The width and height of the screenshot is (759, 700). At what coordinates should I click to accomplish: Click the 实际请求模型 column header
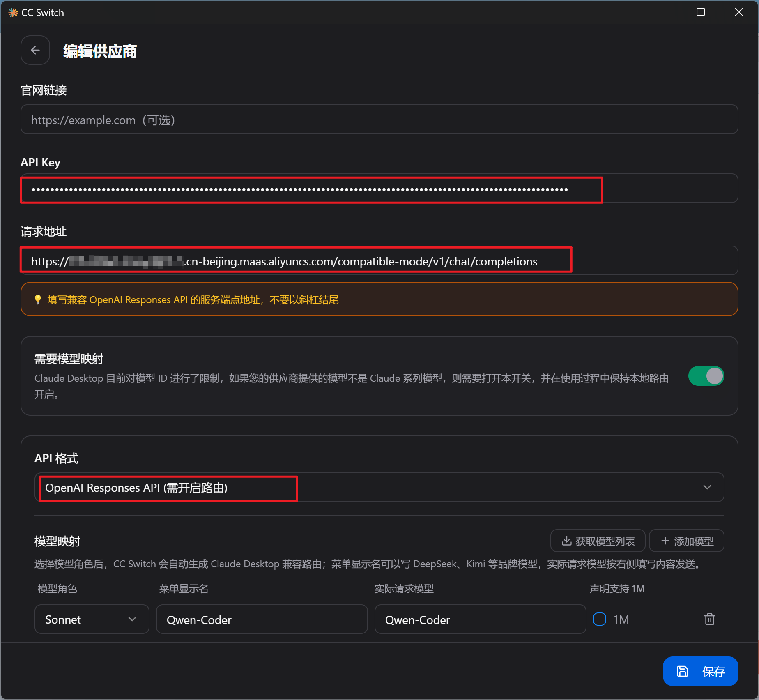pyautogui.click(x=404, y=589)
